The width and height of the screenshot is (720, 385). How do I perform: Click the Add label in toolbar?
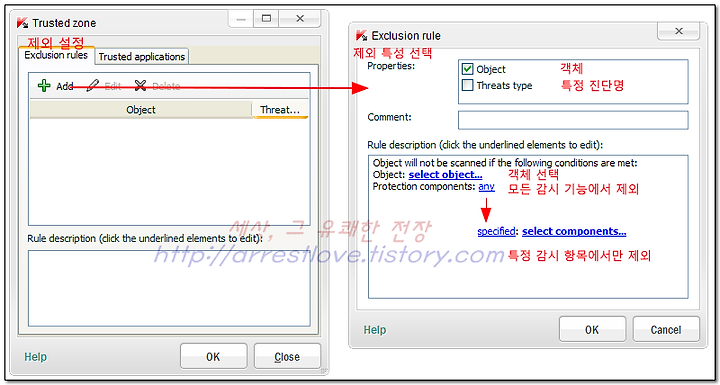point(65,86)
